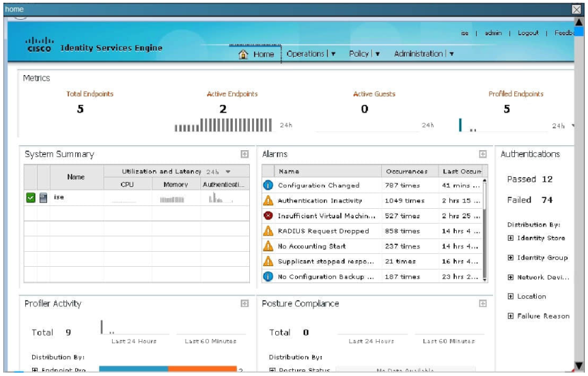588x376 pixels.
Task: Go to the Home tab
Action: click(256, 54)
